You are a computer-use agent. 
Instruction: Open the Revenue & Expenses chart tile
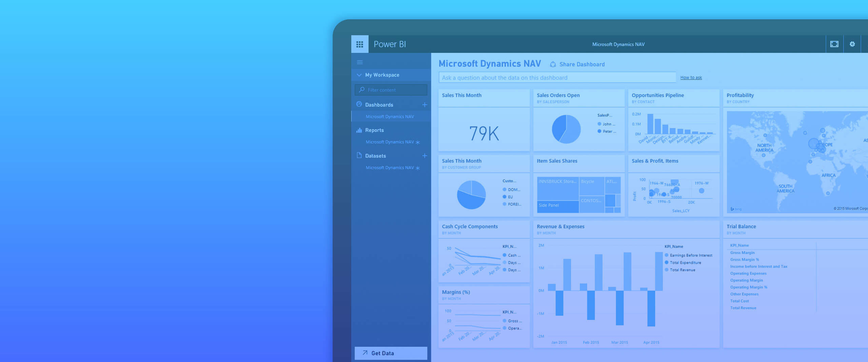tap(626, 284)
